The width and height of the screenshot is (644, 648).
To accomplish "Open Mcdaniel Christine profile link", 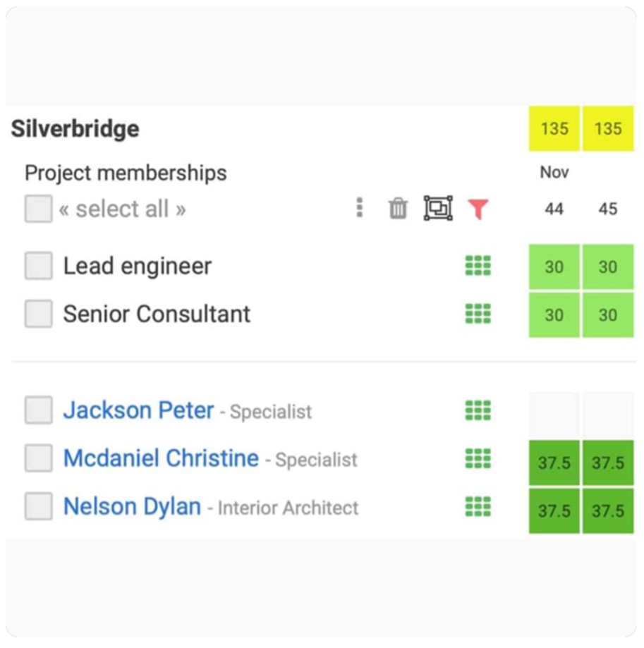I will (162, 458).
